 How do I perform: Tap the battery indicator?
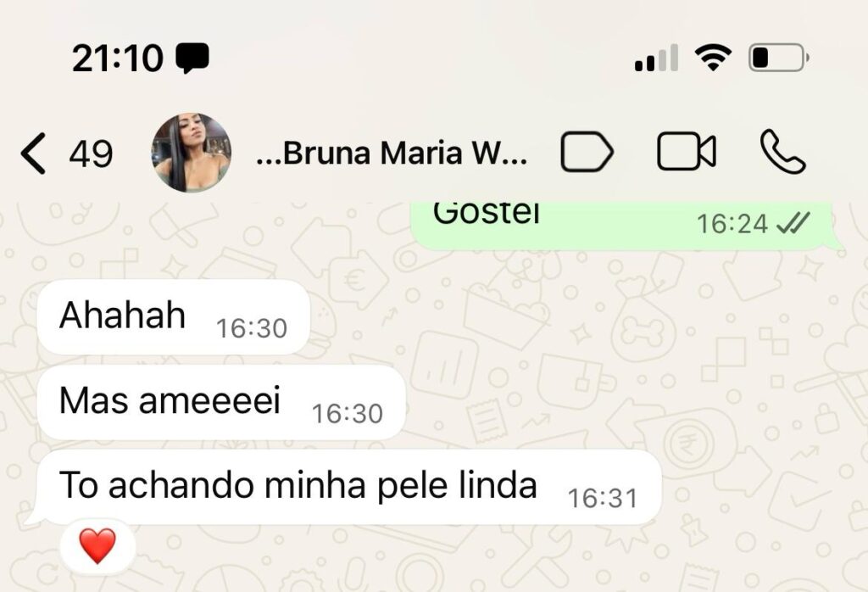pyautogui.click(x=779, y=58)
